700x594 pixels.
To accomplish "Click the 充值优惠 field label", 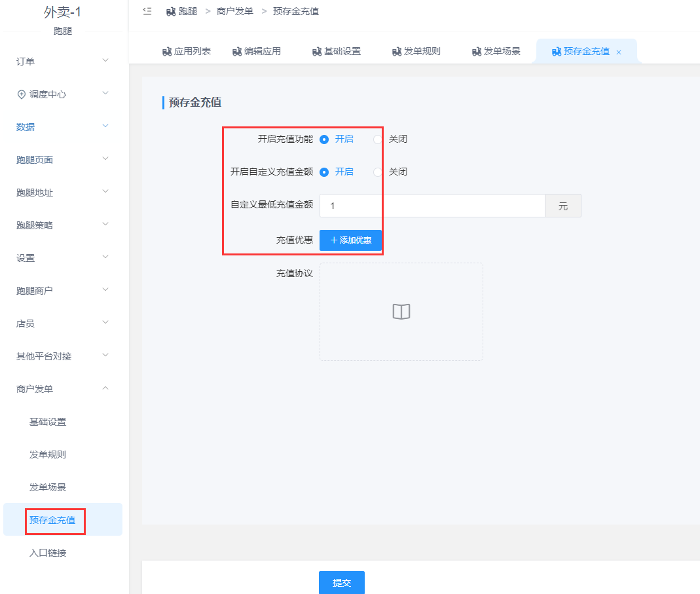I will [x=295, y=240].
